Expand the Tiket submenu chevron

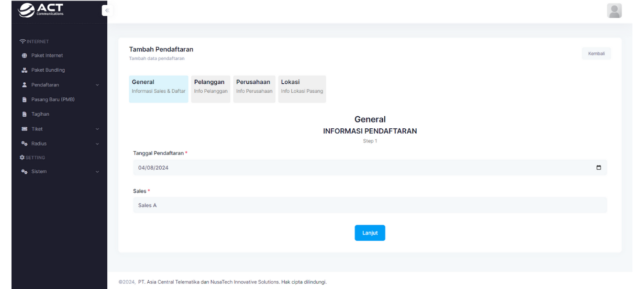[x=97, y=129]
